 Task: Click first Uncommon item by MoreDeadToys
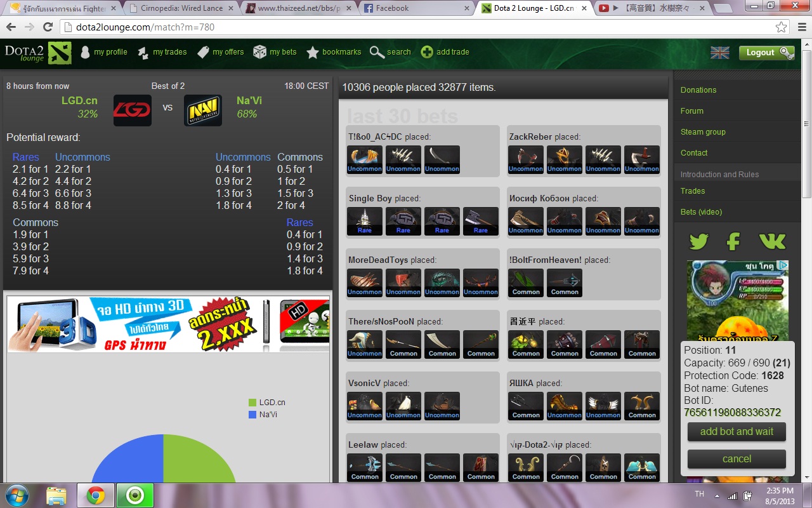(x=365, y=283)
